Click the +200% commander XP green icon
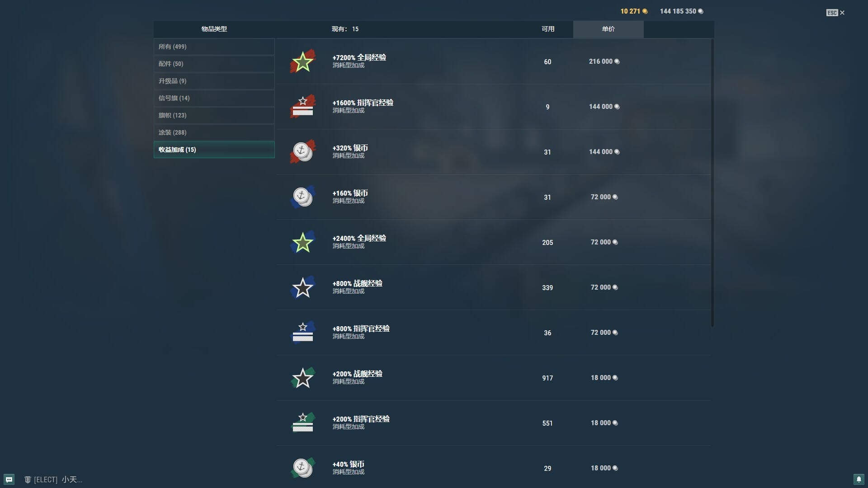Screen dimensions: 868x488 302,423
